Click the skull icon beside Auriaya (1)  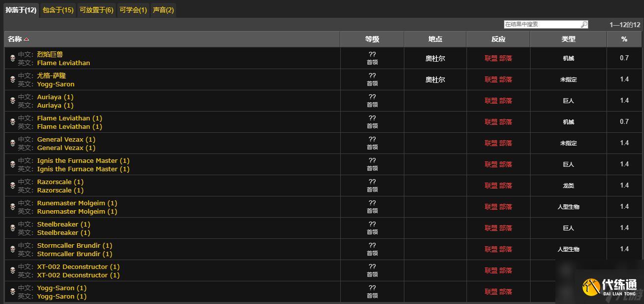click(13, 101)
